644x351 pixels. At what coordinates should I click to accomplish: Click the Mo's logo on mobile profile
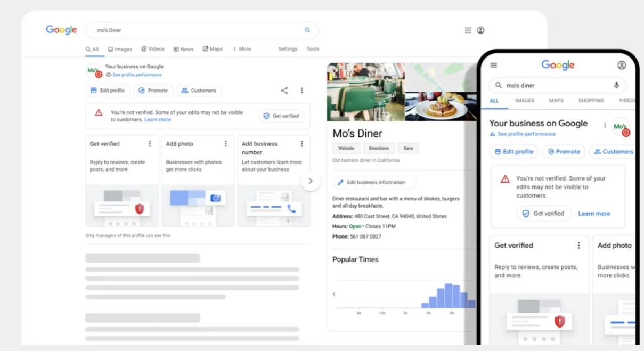(x=621, y=127)
